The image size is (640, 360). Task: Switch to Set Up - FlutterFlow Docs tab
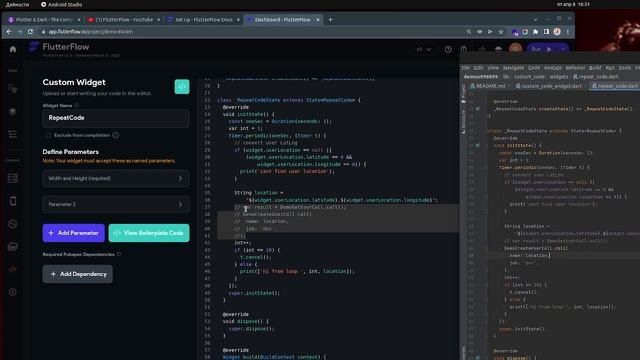[x=204, y=20]
